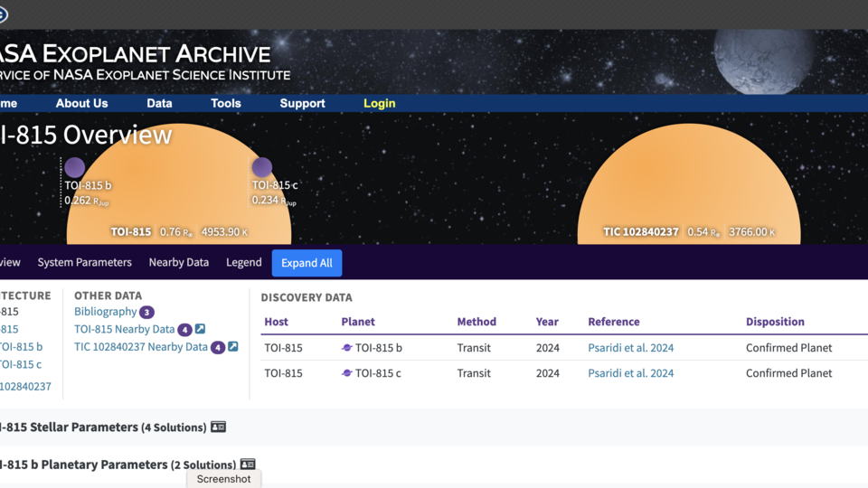Click planet icon beside TOI-815 b in table
This screenshot has width=868, height=488.
[x=346, y=348]
